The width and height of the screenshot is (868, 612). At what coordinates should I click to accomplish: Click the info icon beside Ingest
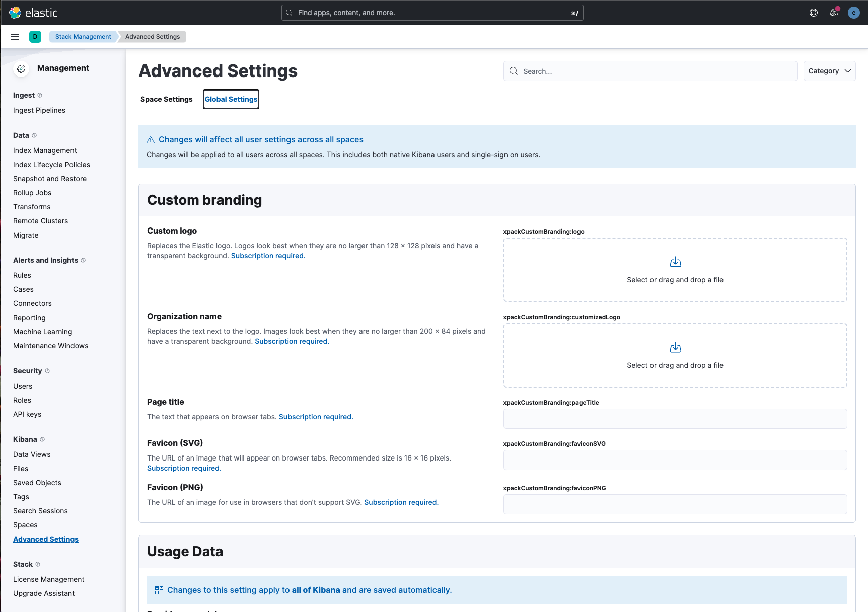tap(40, 95)
